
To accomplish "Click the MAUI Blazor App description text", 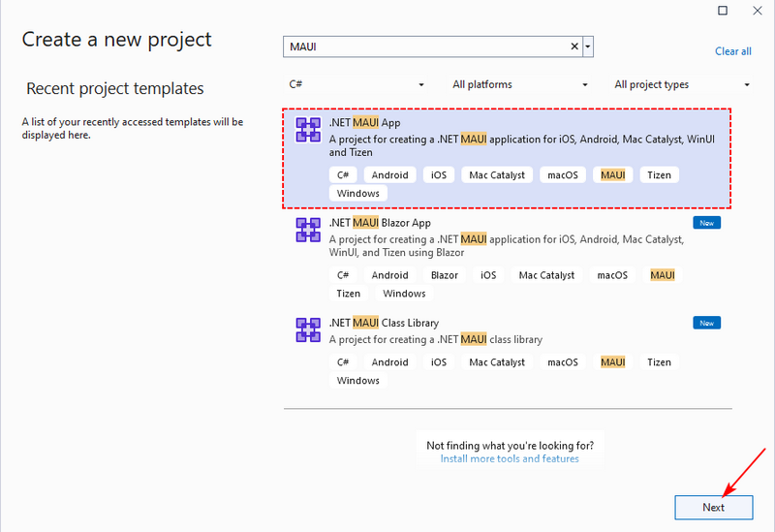I will click(x=507, y=246).
